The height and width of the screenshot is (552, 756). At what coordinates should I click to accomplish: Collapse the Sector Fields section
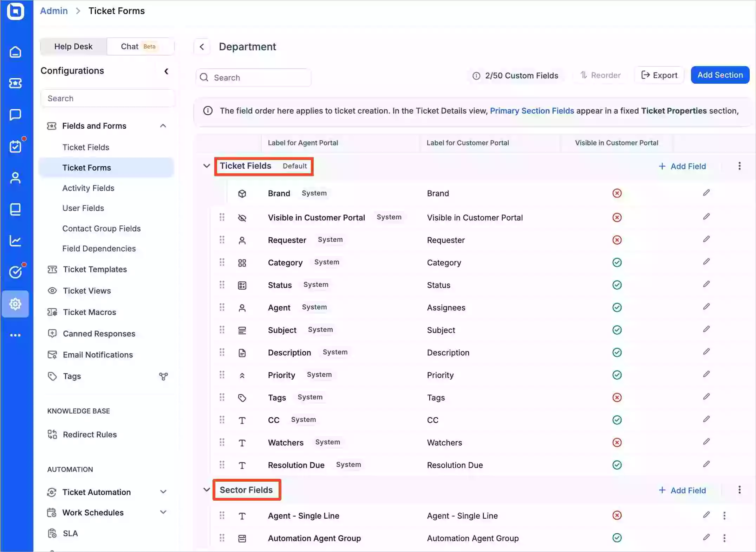point(207,490)
